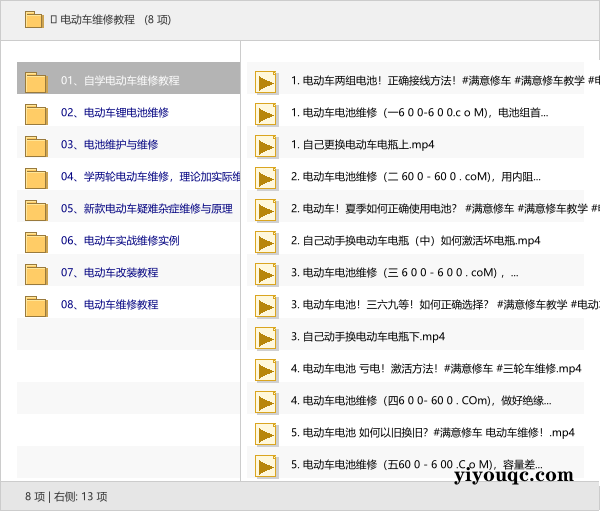600x511 pixels.
Task: Click the 电动车维修教程 (8 项) header title
Action: [x=117, y=19]
